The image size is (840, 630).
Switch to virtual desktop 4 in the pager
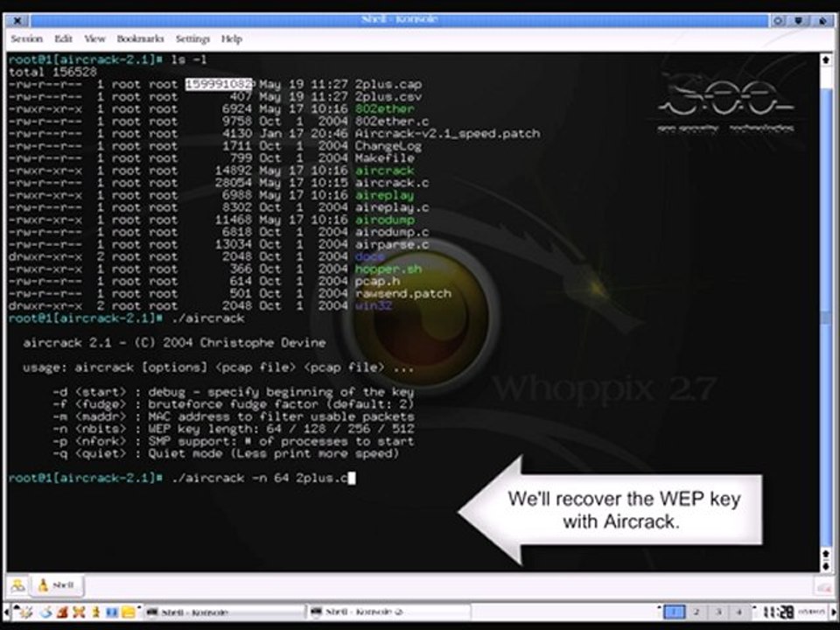[740, 612]
